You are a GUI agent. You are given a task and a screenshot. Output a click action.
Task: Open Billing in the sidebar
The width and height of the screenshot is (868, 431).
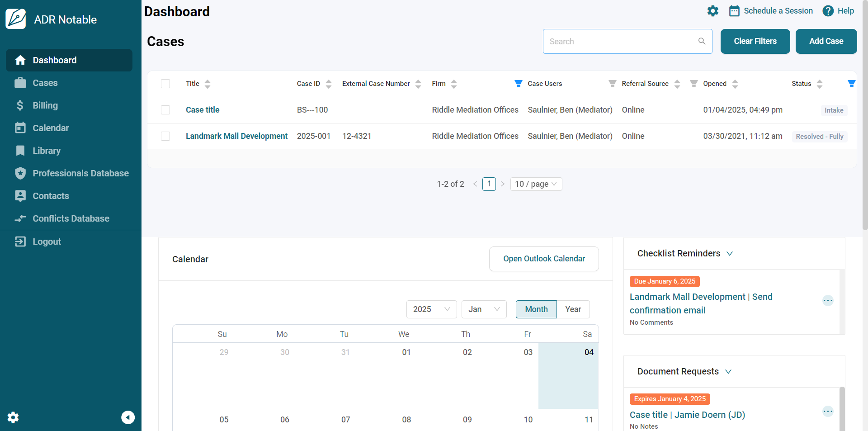point(45,105)
